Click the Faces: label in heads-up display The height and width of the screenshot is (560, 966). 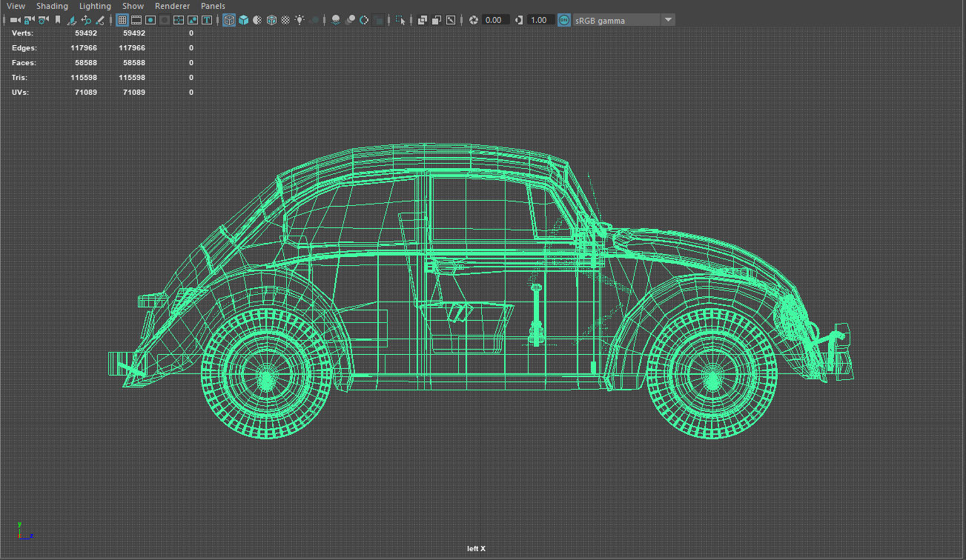pyautogui.click(x=24, y=63)
